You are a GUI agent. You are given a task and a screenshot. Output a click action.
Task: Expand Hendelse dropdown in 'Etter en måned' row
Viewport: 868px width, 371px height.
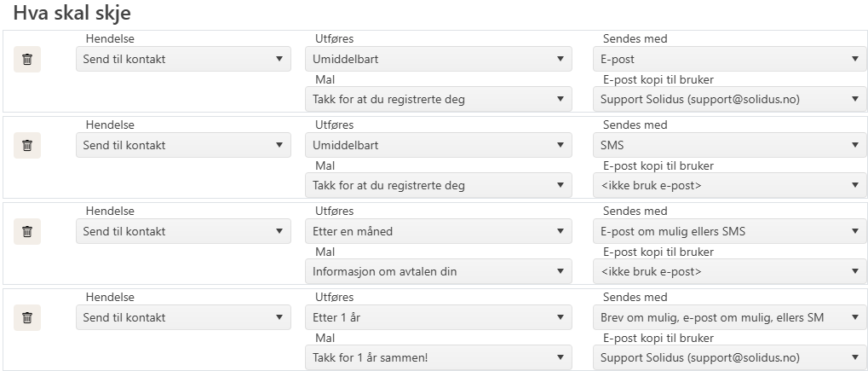click(183, 231)
